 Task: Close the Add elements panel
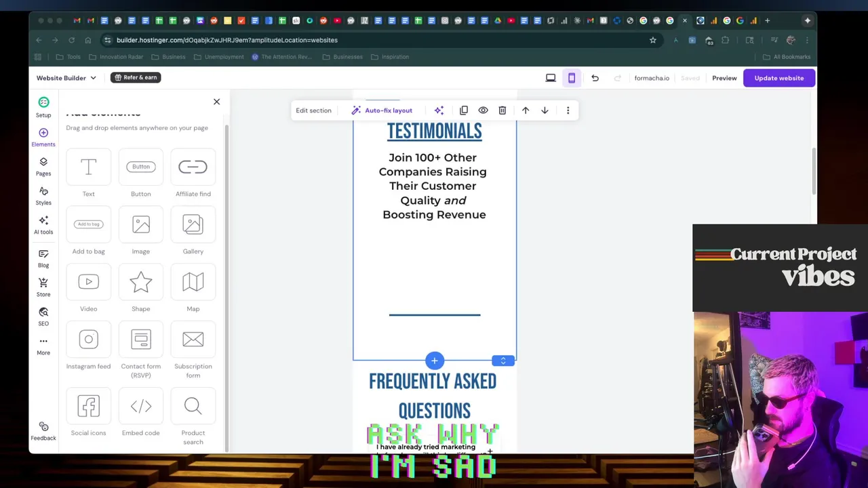(x=217, y=102)
